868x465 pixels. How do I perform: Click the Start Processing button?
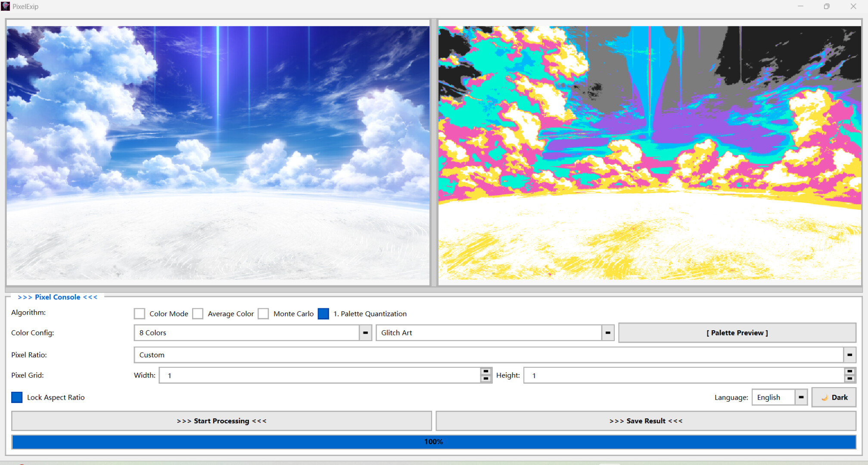point(221,421)
